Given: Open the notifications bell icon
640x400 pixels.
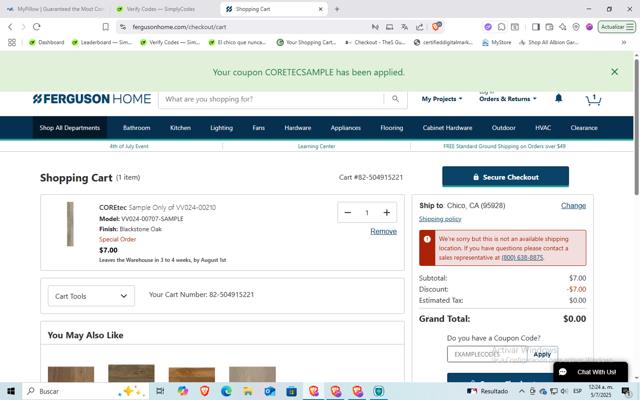Looking at the screenshot, I should pos(558,98).
